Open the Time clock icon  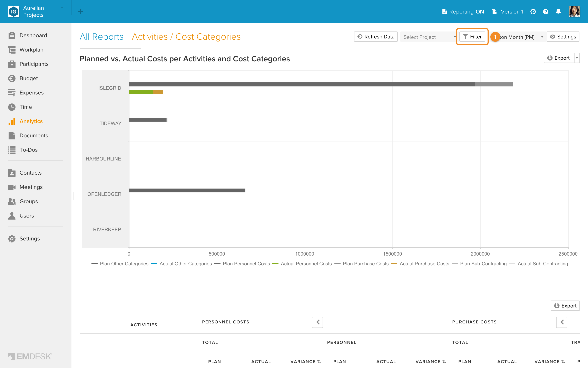pos(12,107)
